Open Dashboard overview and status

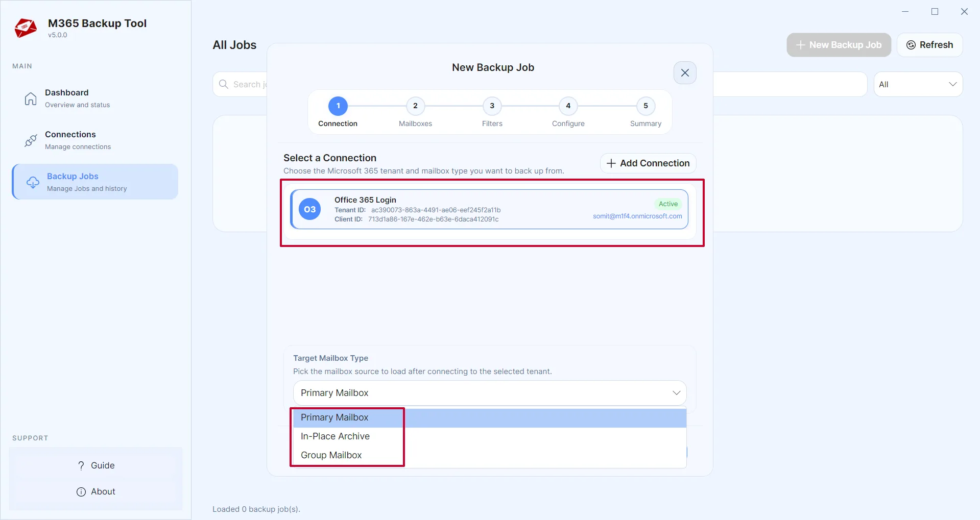coord(95,98)
